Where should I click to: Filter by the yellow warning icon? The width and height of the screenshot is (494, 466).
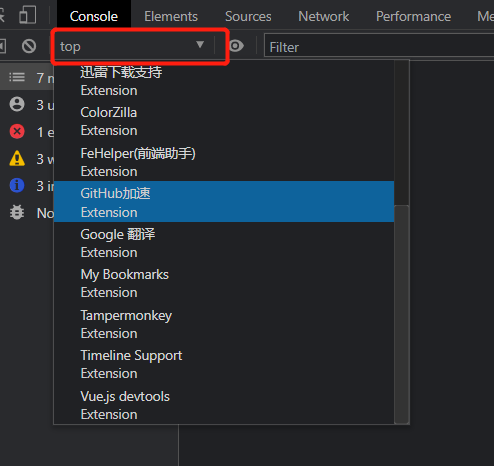17,158
